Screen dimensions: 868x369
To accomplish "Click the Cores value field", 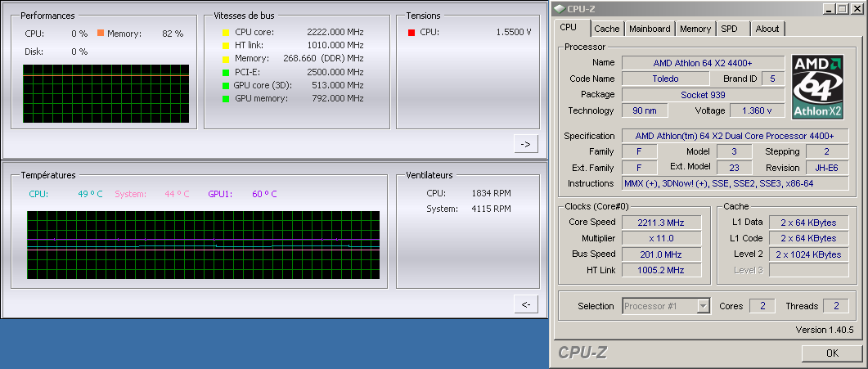I will coord(762,306).
